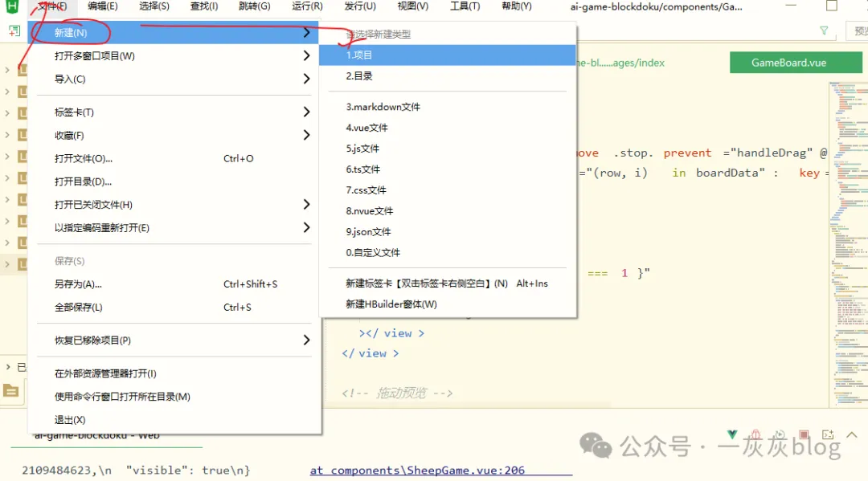Click the green HBuilderX logo icon
Screen dimensions: 868x481
tap(11, 6)
